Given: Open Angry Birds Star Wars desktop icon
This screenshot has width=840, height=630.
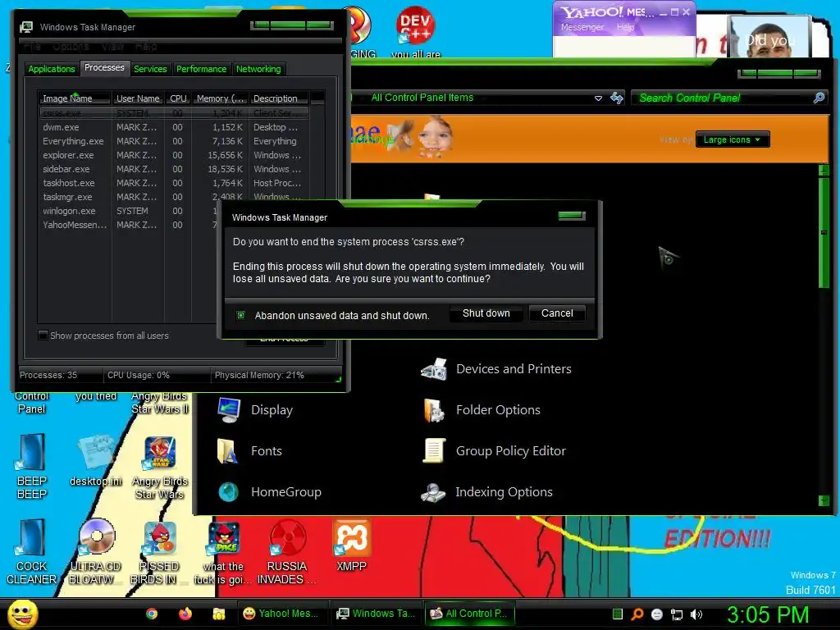Looking at the screenshot, I should click(160, 468).
